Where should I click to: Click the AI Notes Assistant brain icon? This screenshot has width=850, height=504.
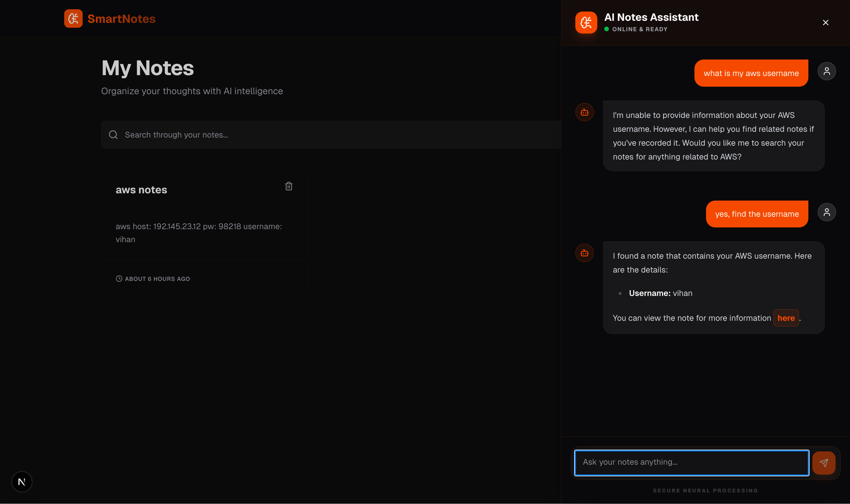point(586,23)
